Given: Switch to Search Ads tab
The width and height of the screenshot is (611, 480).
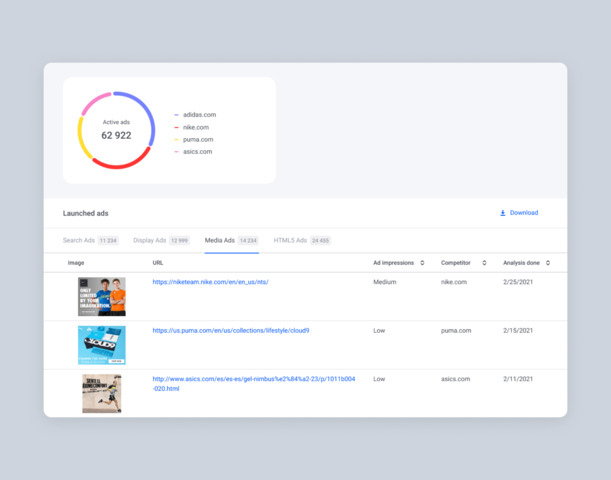Looking at the screenshot, I should point(90,240).
